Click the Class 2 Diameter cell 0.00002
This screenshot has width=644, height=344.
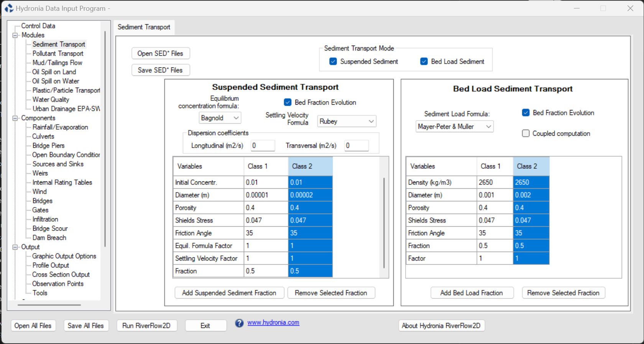pos(310,195)
